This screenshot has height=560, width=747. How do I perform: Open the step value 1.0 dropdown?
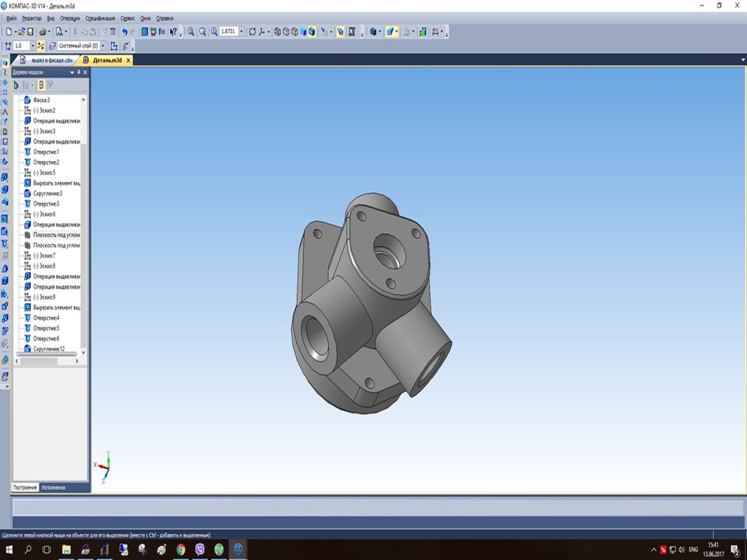pos(33,46)
